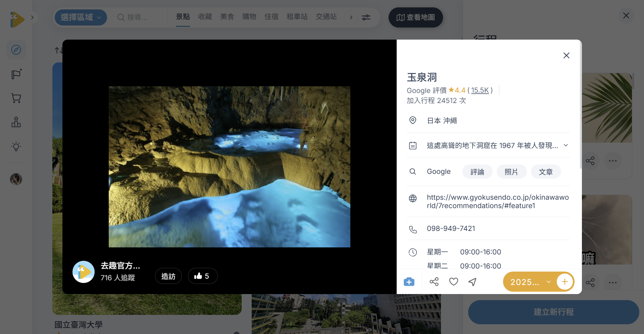This screenshot has width=644, height=334.
Task: Click the phone number 098-949-7421
Action: (x=451, y=229)
